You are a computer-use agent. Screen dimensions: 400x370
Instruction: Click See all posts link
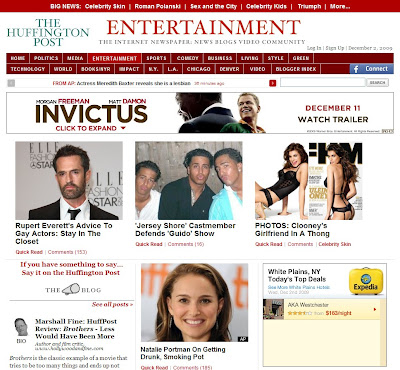click(x=112, y=304)
